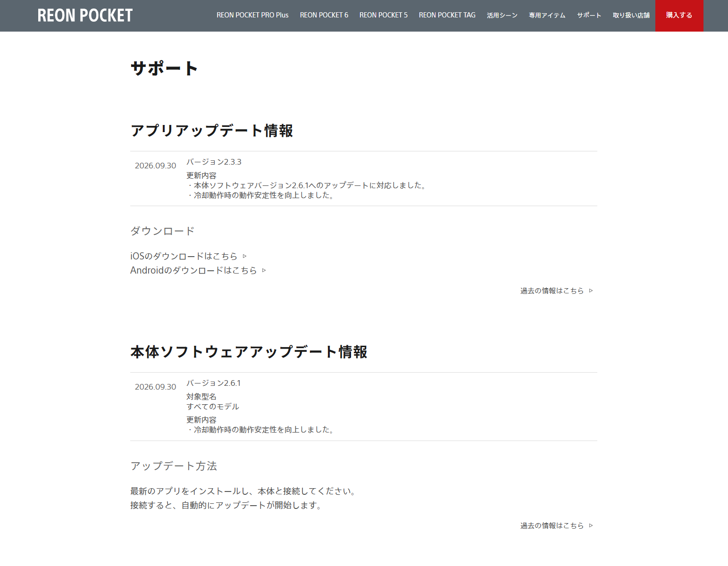Screen dimensions: 728x566
Task: Open the REON POCKET 5 menu item
Action: point(384,15)
